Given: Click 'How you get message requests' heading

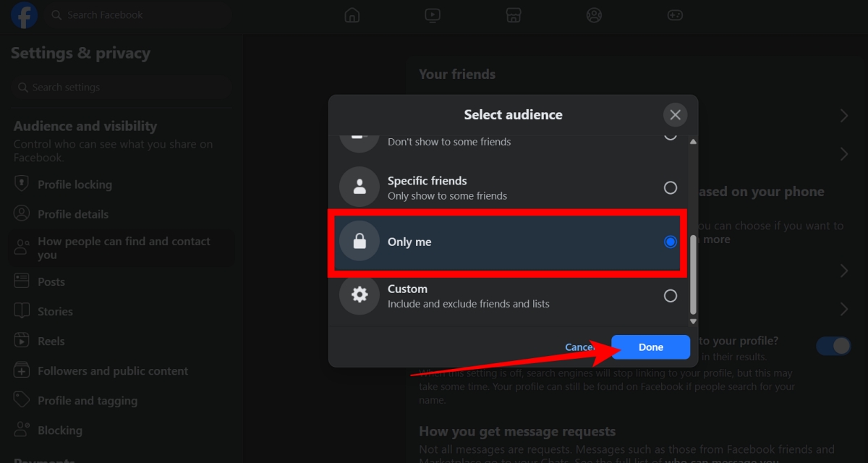Looking at the screenshot, I should (517, 432).
